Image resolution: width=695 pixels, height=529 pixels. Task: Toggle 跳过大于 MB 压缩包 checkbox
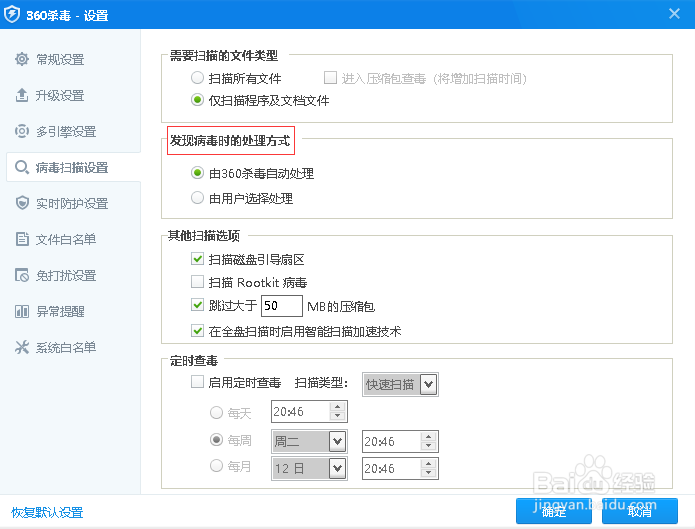(x=197, y=305)
